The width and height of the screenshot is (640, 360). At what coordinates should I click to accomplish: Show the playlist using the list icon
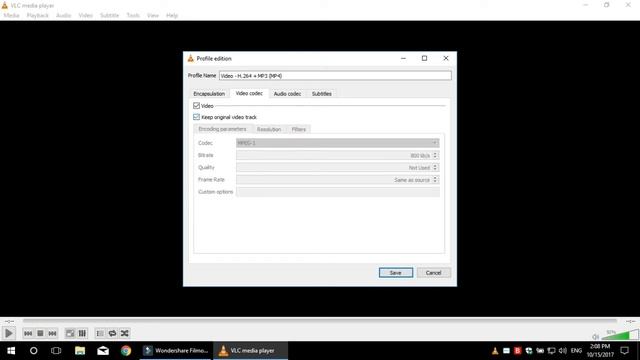click(100, 333)
